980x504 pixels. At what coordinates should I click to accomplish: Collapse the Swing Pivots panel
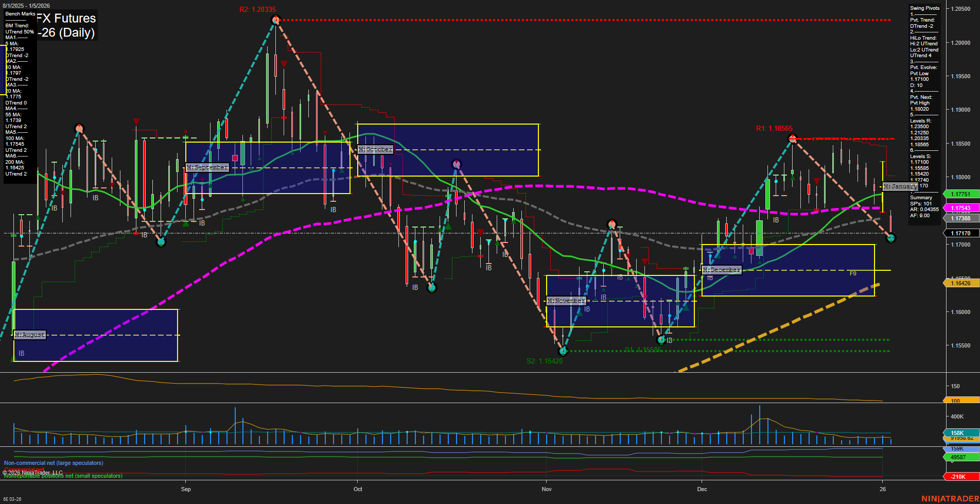pos(924,8)
